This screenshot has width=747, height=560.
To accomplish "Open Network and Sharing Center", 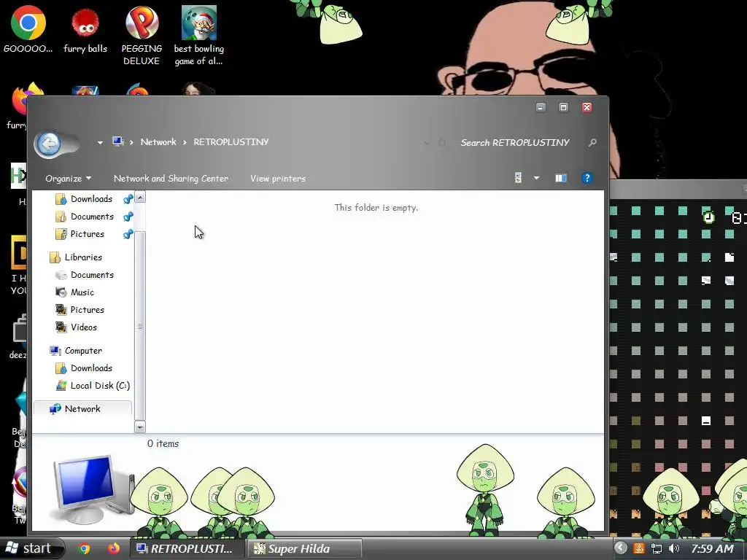I will pos(171,178).
